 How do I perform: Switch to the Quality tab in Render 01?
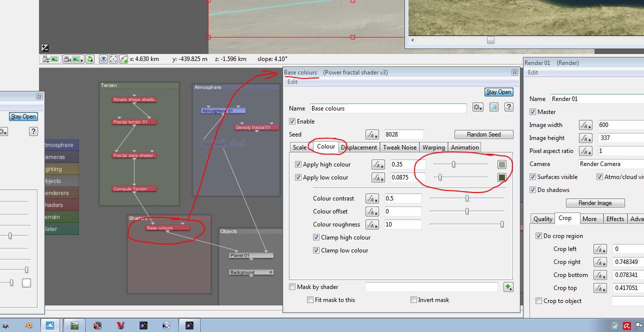point(542,219)
